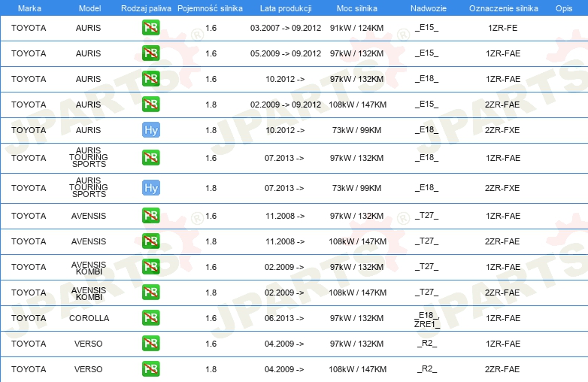The image size is (588, 382).
Task: Click TOYOTA brand in COROLLA row
Action: point(29,318)
